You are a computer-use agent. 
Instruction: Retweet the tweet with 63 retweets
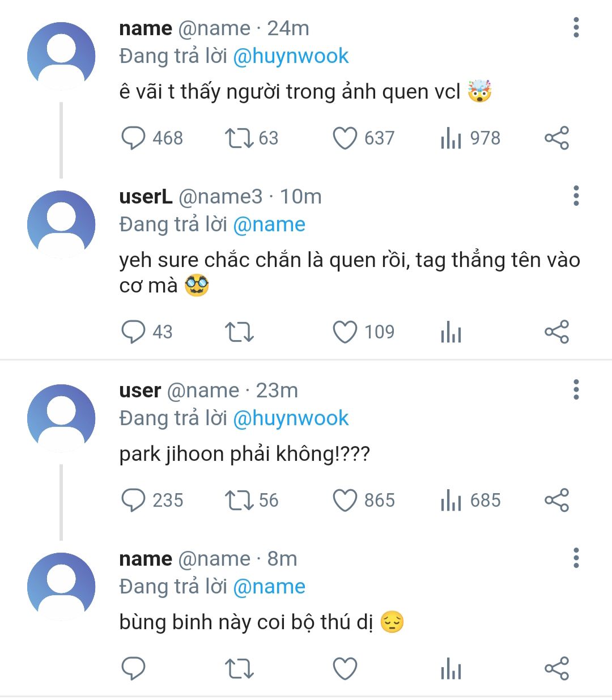point(239,138)
